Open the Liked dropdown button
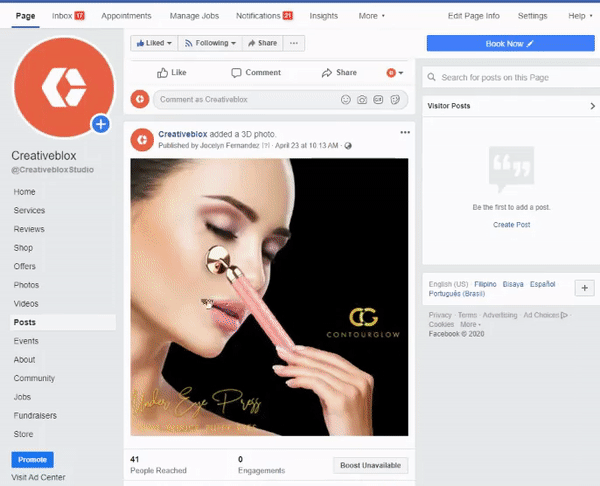600x486 pixels. (154, 43)
